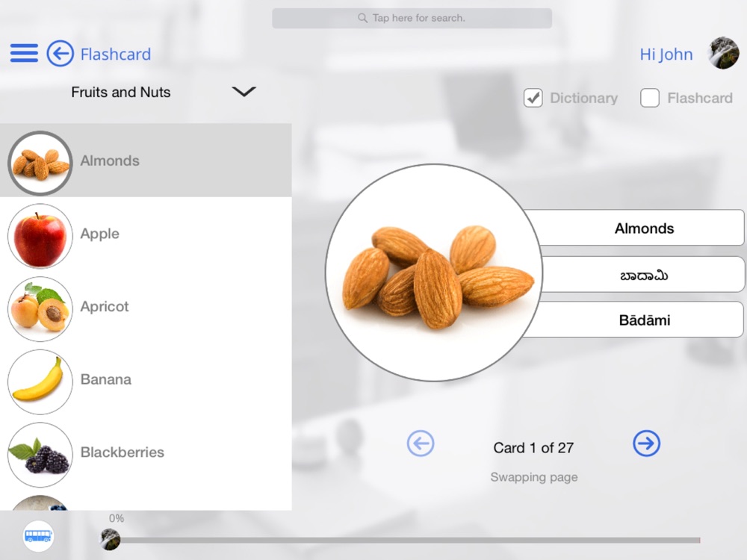Expand the Fruits and Nuts chevron

coord(244,91)
